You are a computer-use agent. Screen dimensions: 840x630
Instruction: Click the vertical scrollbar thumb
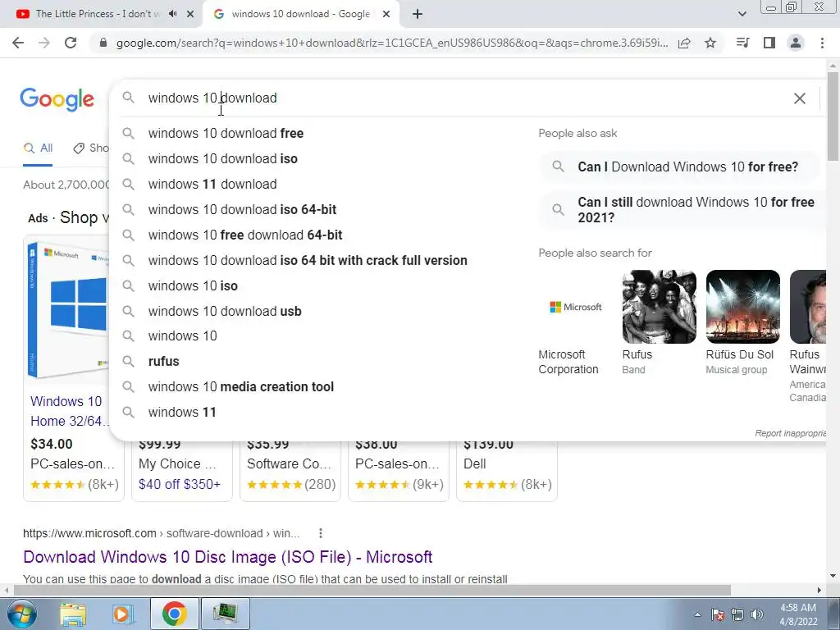(833, 115)
